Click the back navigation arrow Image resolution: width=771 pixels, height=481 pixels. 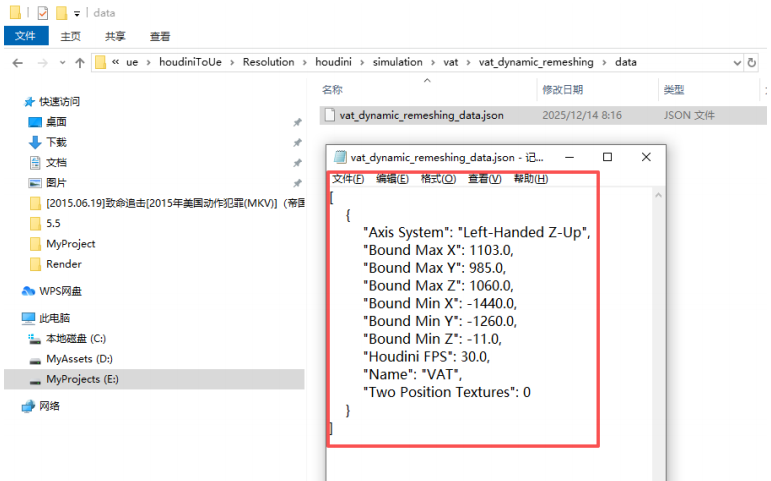[18, 62]
